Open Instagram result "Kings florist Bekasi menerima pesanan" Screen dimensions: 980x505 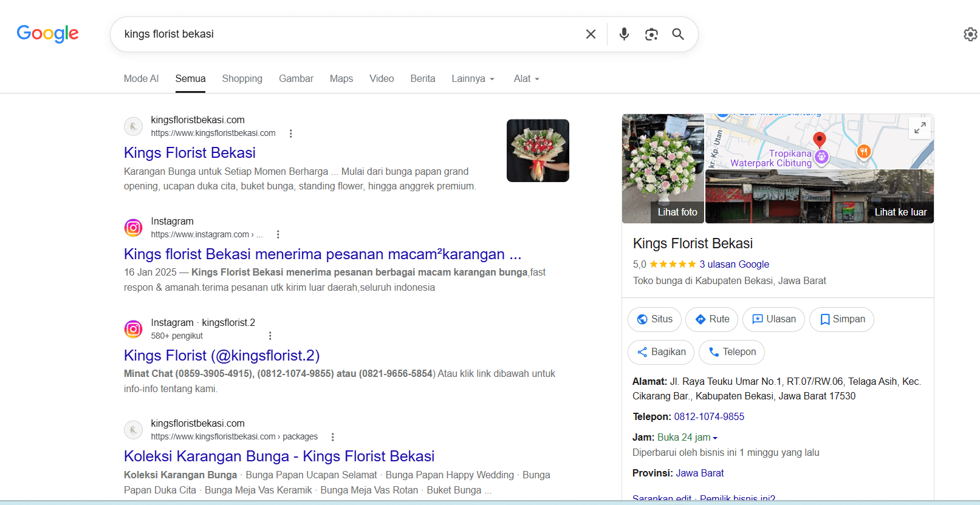[323, 254]
